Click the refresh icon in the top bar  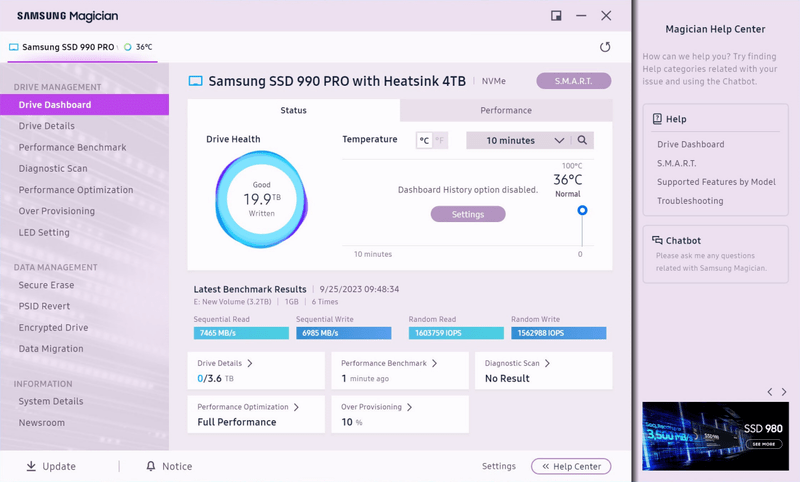[x=605, y=47]
